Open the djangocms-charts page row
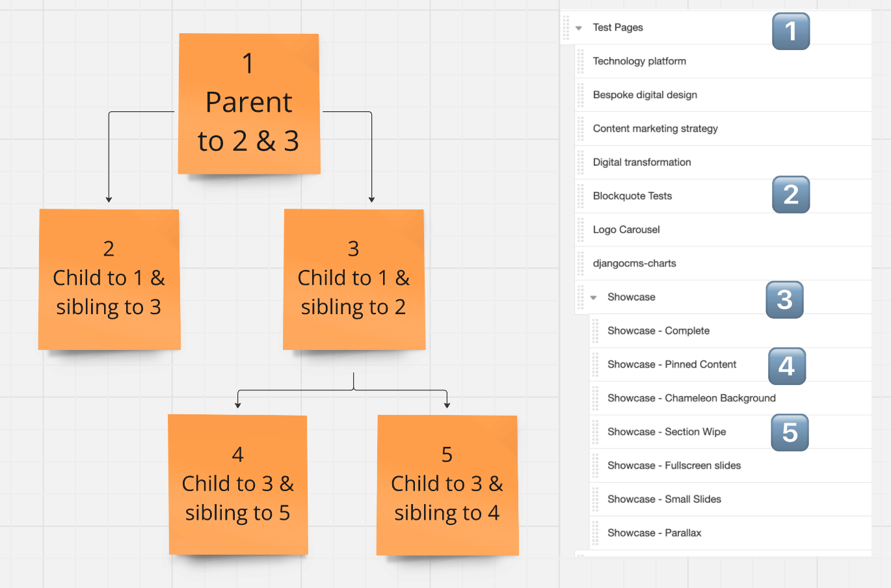The height and width of the screenshot is (588, 891). click(723, 263)
